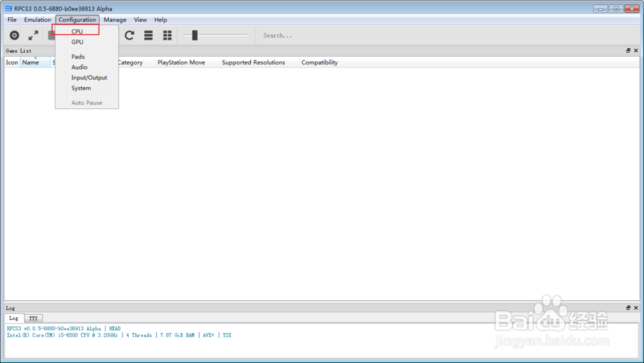Click the boot disc icon in toolbar
Image resolution: width=644 pixels, height=363 pixels.
pos(14,35)
